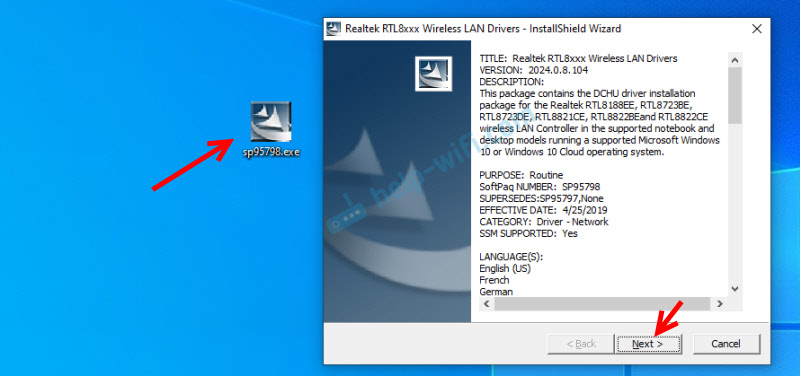Click the text 'EFFECTIVE DATE: 4/25/2019'
Image resolution: width=800 pixels, height=376 pixels.
point(543,210)
